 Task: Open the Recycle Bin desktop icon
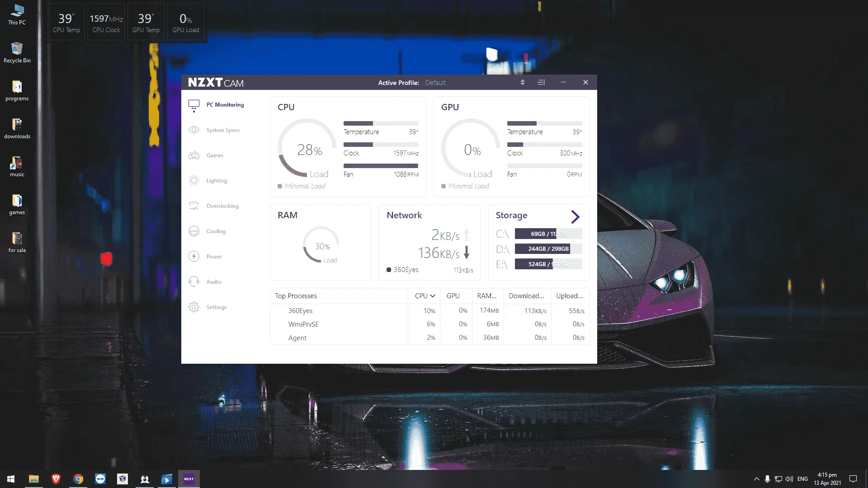pos(17,52)
